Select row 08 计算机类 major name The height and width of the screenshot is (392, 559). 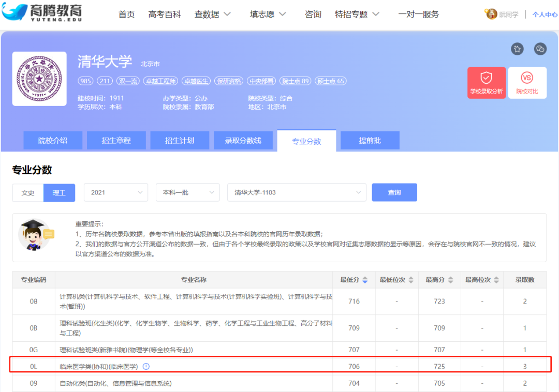[196, 301]
